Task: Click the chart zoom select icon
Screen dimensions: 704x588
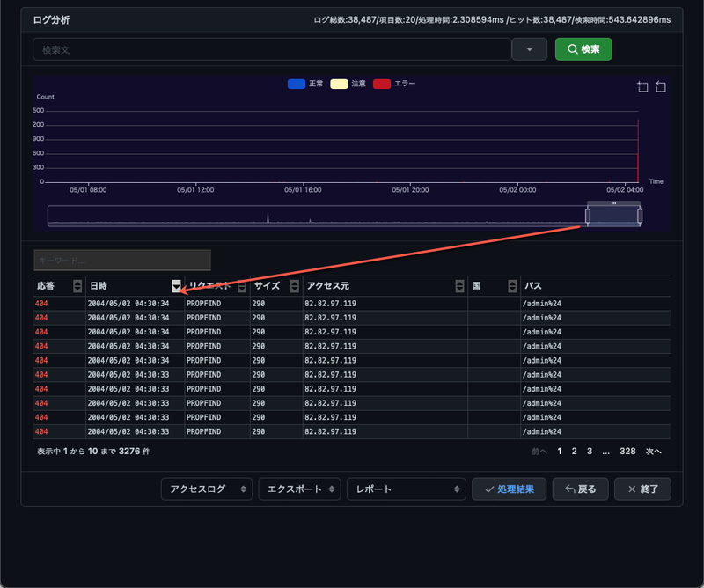Action: pyautogui.click(x=642, y=87)
